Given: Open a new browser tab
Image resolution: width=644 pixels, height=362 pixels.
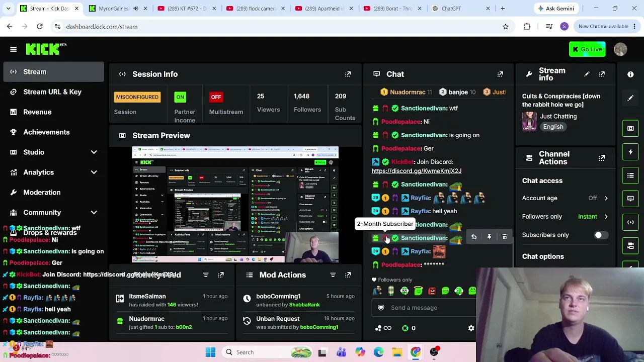Looking at the screenshot, I should pos(503,9).
